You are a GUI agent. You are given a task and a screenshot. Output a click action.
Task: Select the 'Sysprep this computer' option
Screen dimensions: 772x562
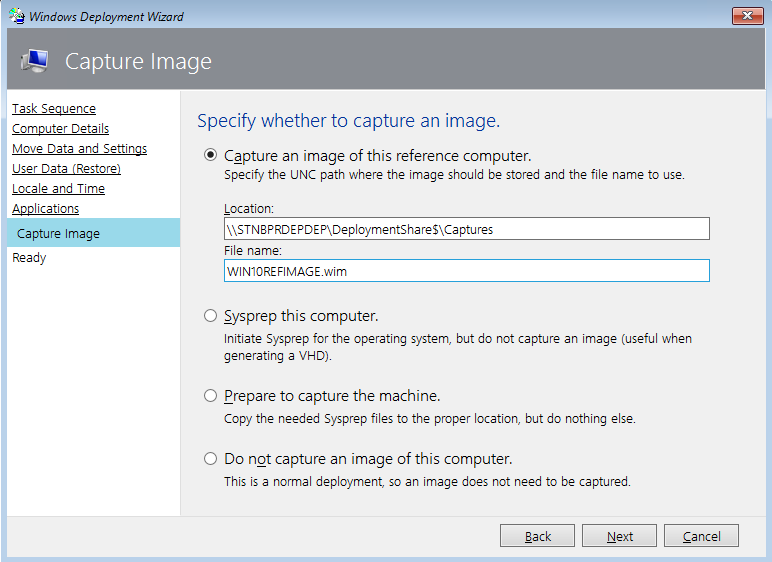pos(210,316)
